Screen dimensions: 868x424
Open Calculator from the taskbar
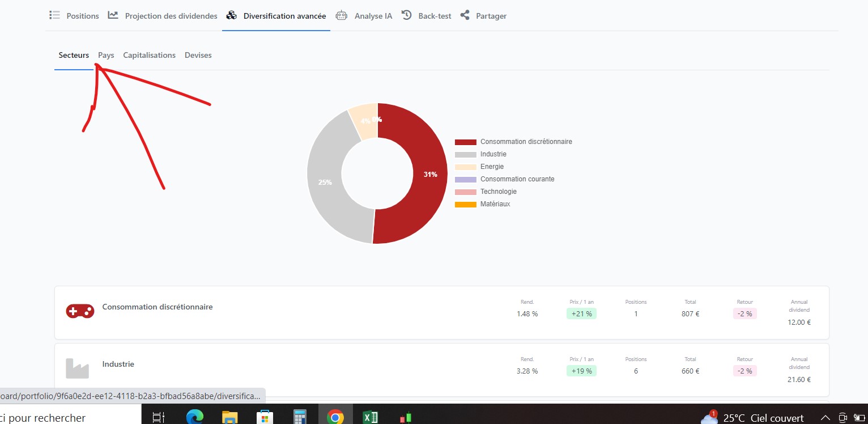pos(300,417)
